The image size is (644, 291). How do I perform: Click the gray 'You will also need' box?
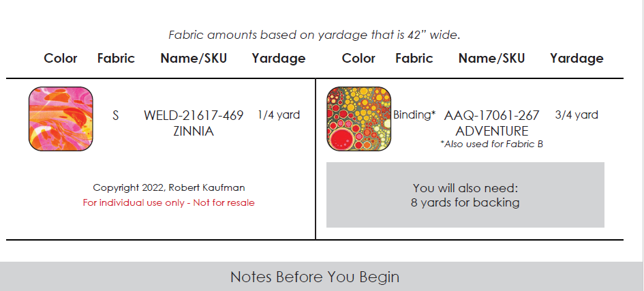click(465, 195)
